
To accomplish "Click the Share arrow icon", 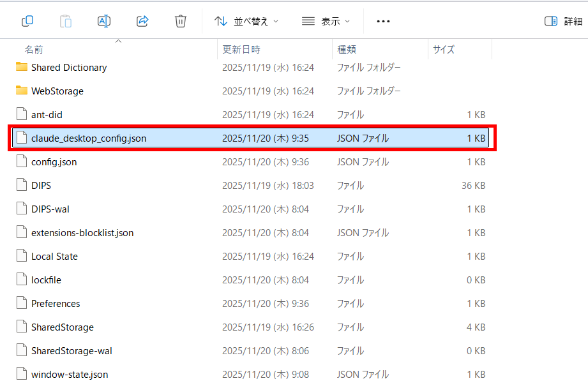I will pyautogui.click(x=142, y=21).
